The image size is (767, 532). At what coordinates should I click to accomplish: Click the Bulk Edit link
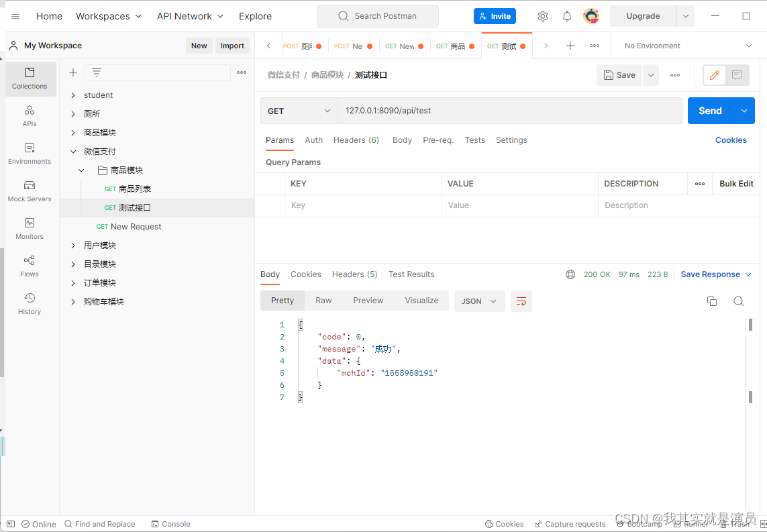point(736,184)
